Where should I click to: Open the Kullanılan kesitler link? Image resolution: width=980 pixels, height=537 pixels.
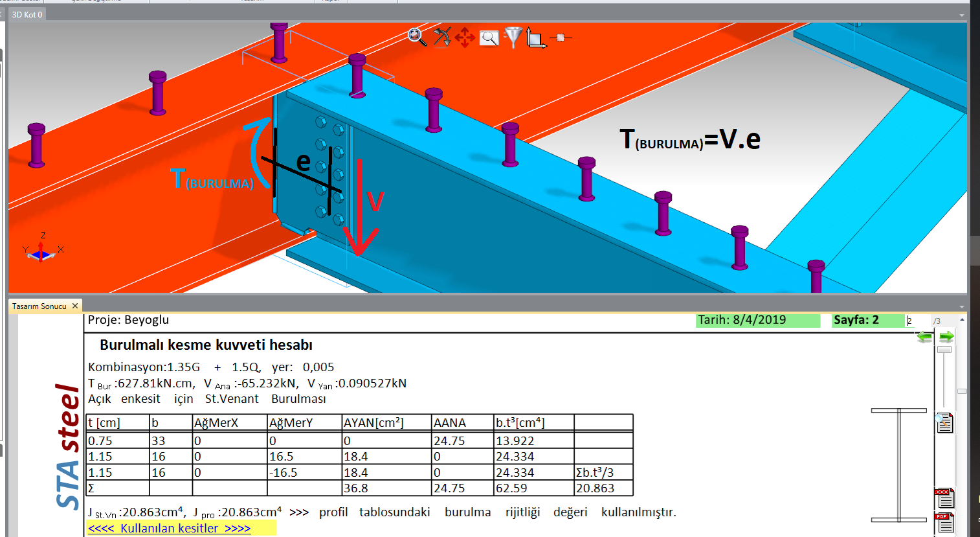coord(170,529)
